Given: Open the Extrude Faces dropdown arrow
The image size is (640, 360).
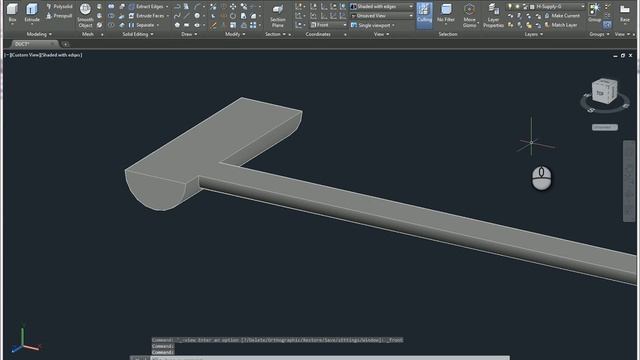Looking at the screenshot, I should (x=167, y=16).
